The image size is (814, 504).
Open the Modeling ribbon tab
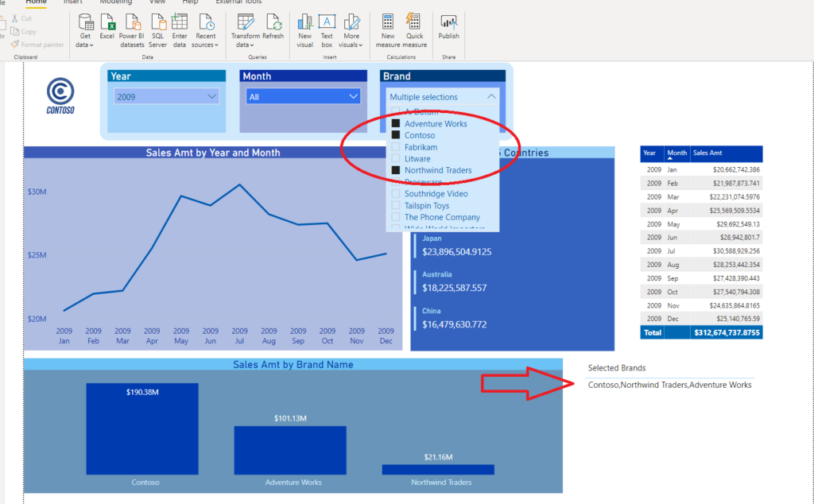[116, 2]
